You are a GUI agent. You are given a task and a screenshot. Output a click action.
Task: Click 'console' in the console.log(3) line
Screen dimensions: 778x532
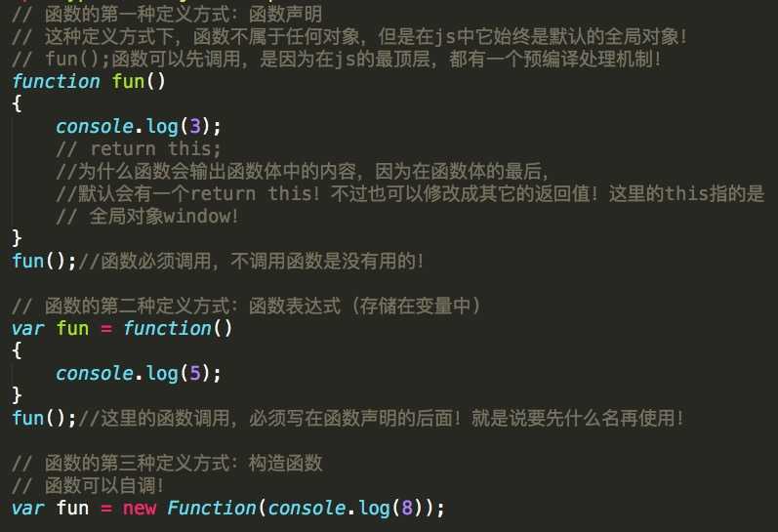[x=95, y=126]
